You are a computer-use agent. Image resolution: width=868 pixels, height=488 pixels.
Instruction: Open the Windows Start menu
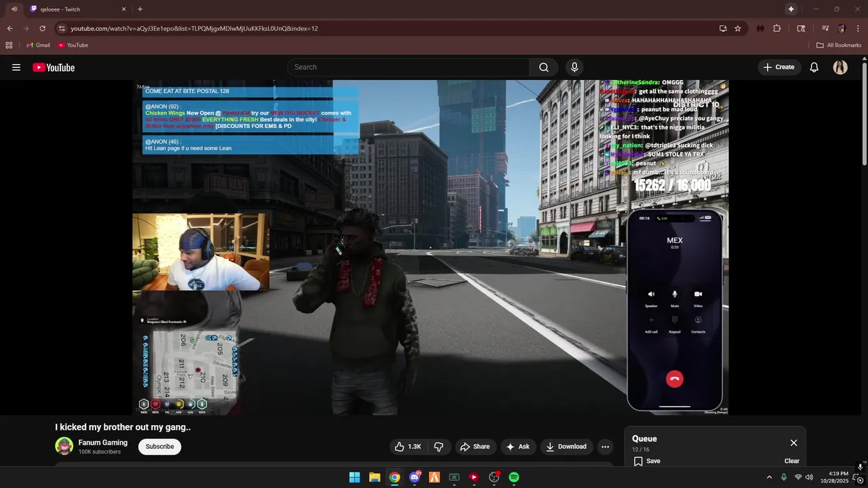[x=355, y=477]
